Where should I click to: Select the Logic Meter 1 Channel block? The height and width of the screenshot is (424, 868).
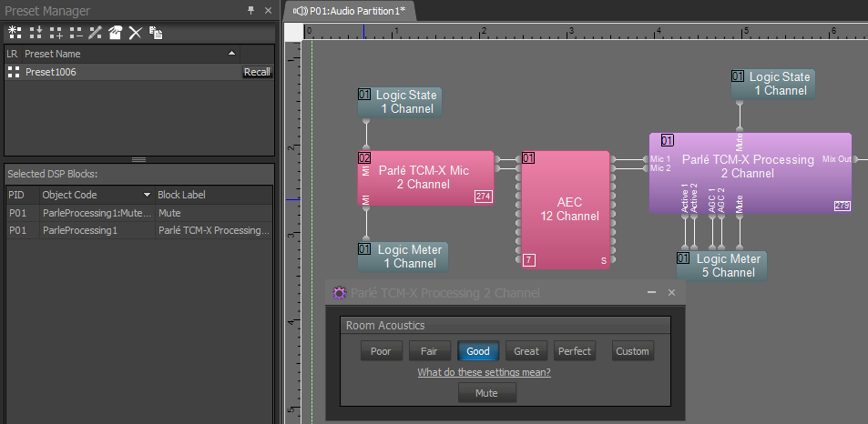403,257
